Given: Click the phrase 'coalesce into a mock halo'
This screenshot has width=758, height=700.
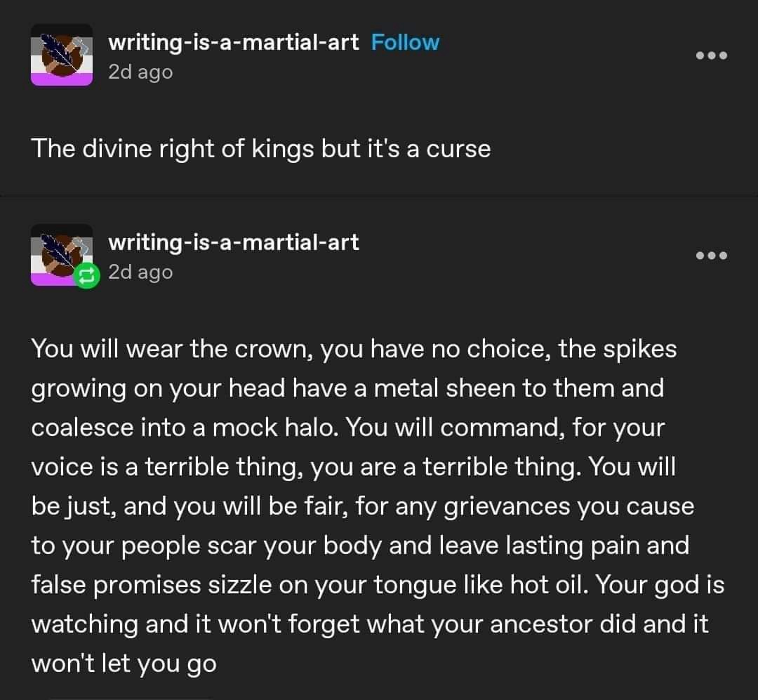Looking at the screenshot, I should click(185, 428).
